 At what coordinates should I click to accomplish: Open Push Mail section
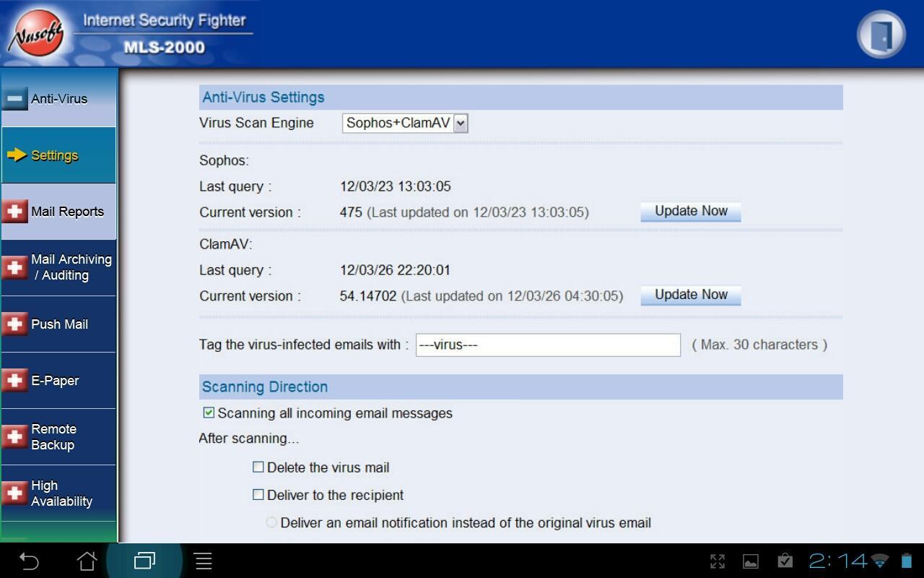(x=58, y=324)
